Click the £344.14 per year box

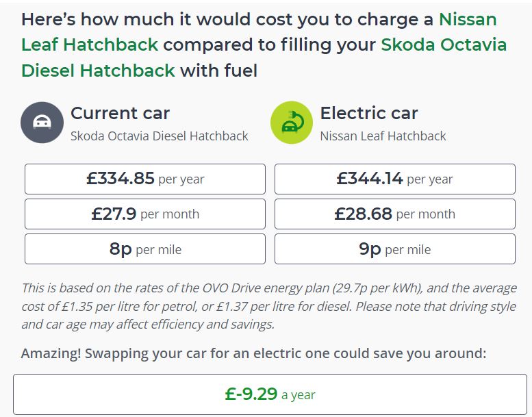pyautogui.click(x=394, y=179)
